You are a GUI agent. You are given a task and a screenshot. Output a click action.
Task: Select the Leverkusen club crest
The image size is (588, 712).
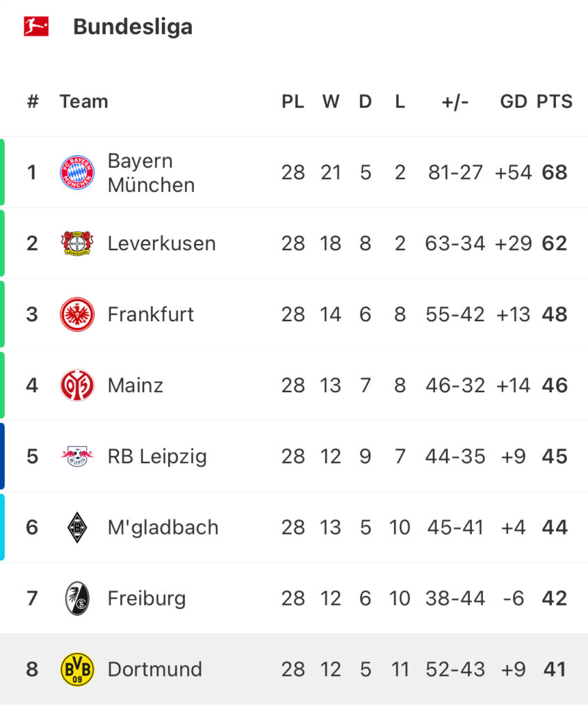tap(77, 243)
